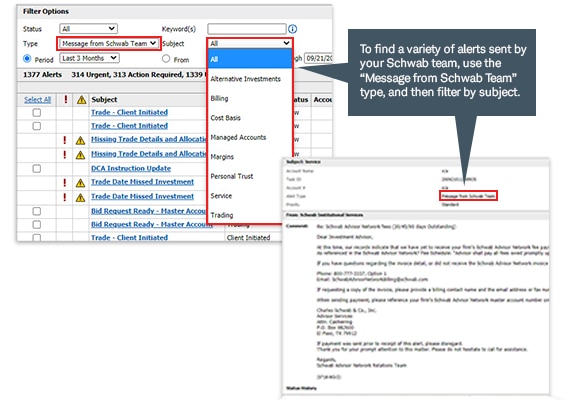The width and height of the screenshot is (568, 400).
Task: Open the second Trade Date Missed Investment alert
Action: click(142, 196)
